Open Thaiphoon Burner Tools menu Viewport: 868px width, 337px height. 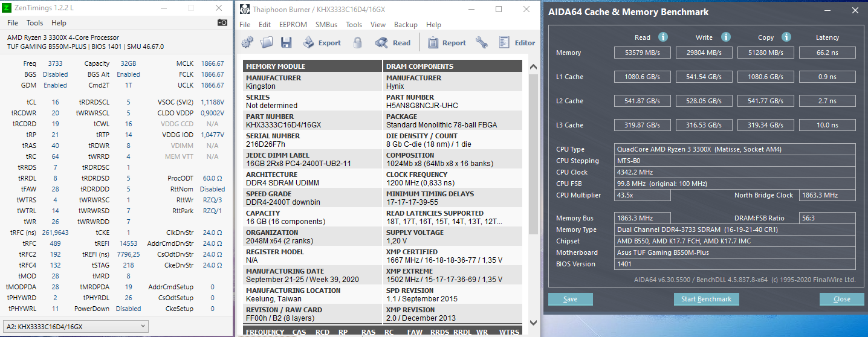(354, 25)
